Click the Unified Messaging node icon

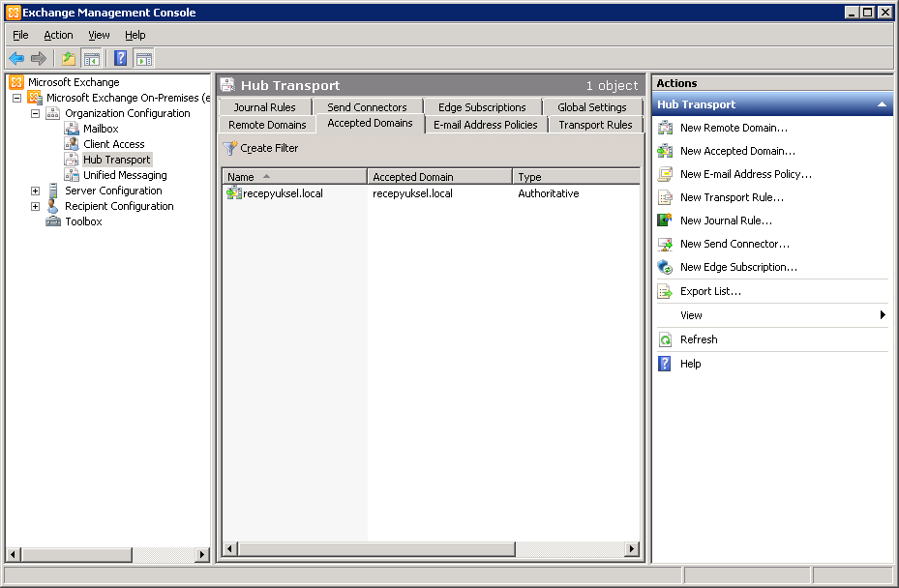72,175
